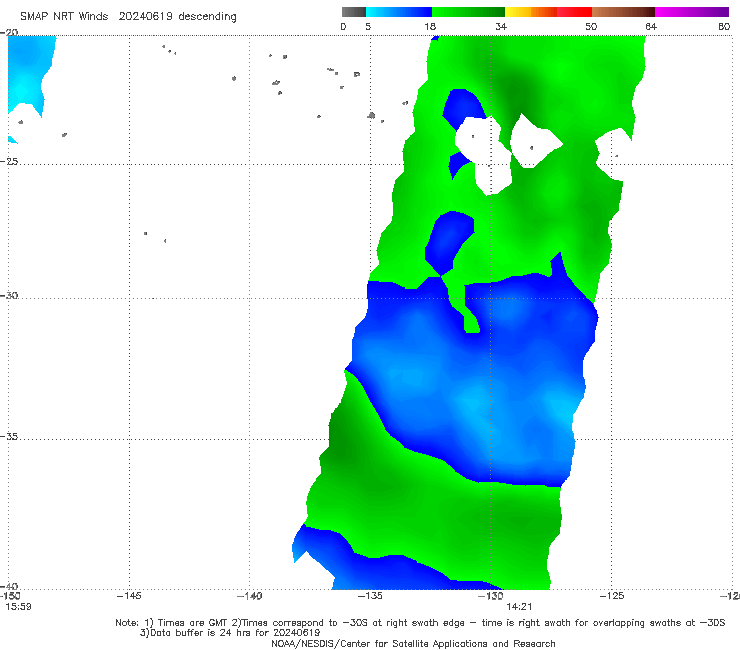Viewport: 740px width, 650px height.
Task: Click the magenta-purple 64-80 color bar segment
Action: point(692,12)
